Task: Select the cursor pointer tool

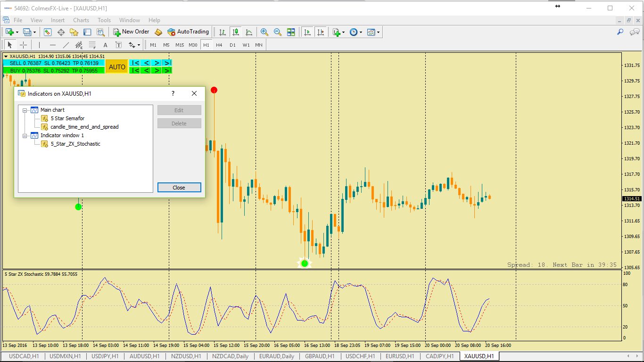Action: click(9, 45)
